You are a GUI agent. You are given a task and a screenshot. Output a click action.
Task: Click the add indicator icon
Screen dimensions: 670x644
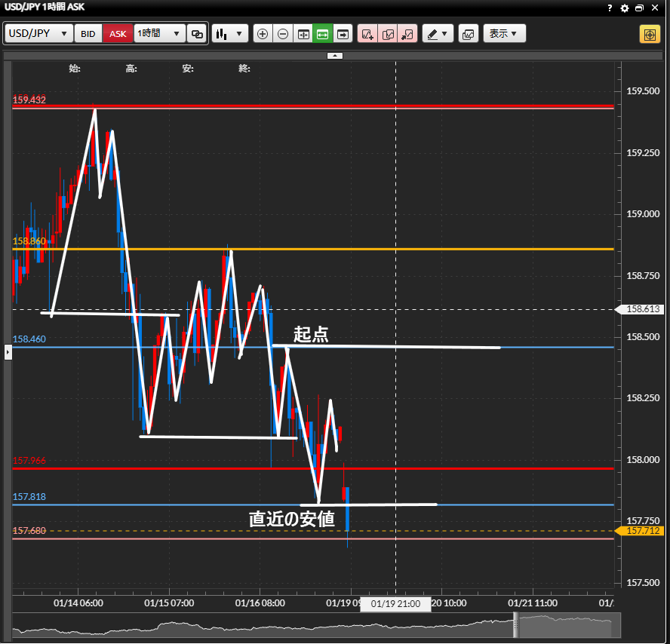coord(367,34)
